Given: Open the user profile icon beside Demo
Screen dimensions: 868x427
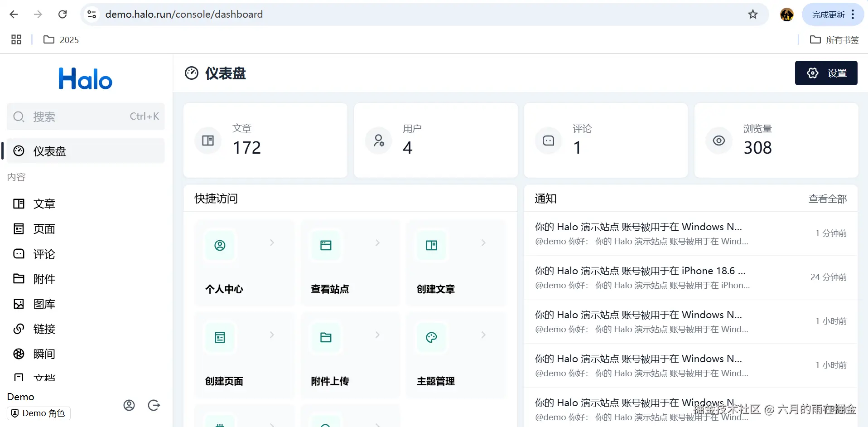Looking at the screenshot, I should click(129, 405).
